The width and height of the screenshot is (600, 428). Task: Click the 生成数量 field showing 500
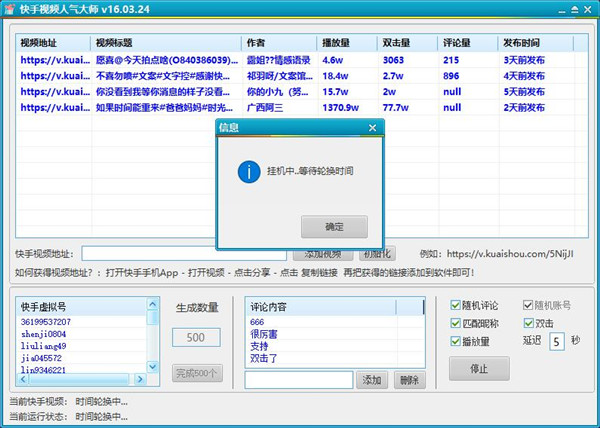click(196, 338)
